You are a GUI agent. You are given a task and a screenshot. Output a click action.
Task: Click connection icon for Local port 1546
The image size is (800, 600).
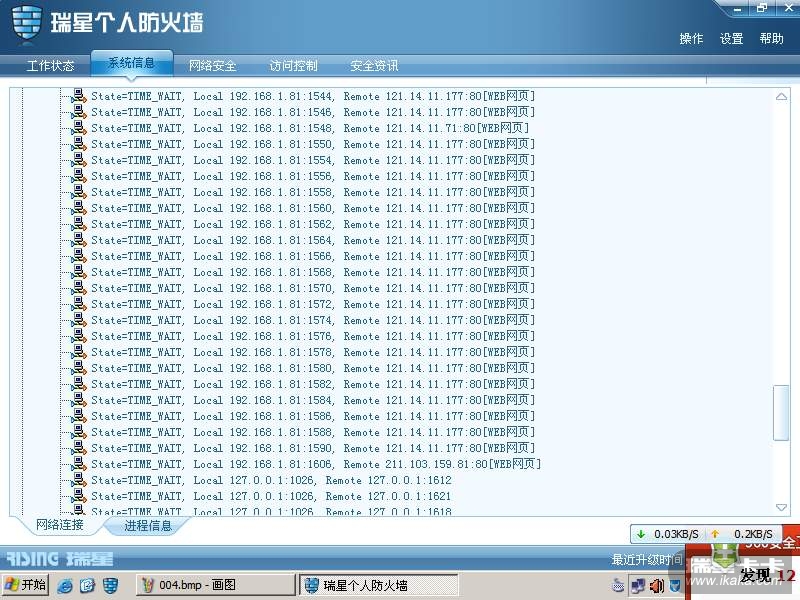point(79,112)
